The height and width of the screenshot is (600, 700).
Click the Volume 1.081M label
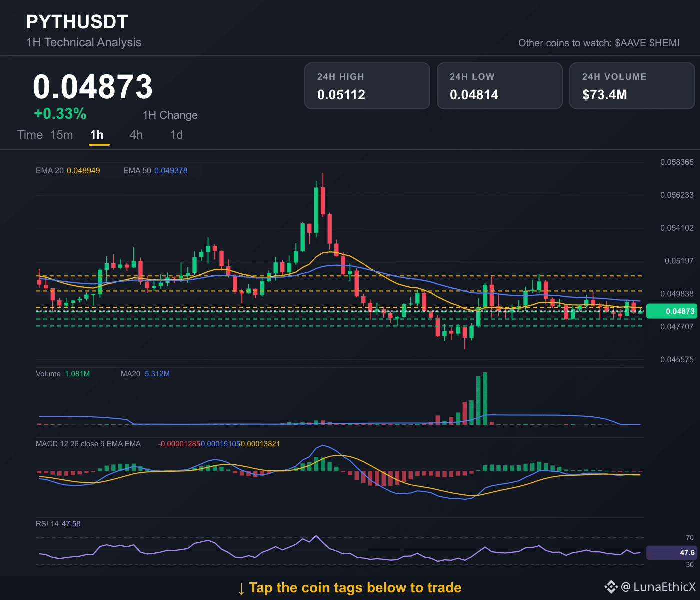[63, 374]
